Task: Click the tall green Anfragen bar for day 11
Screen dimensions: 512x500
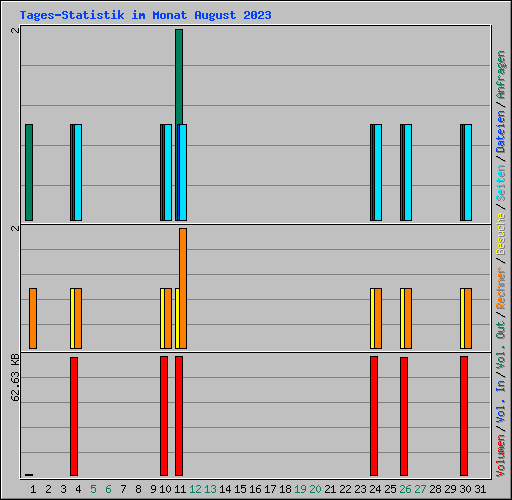Action: coord(179,77)
